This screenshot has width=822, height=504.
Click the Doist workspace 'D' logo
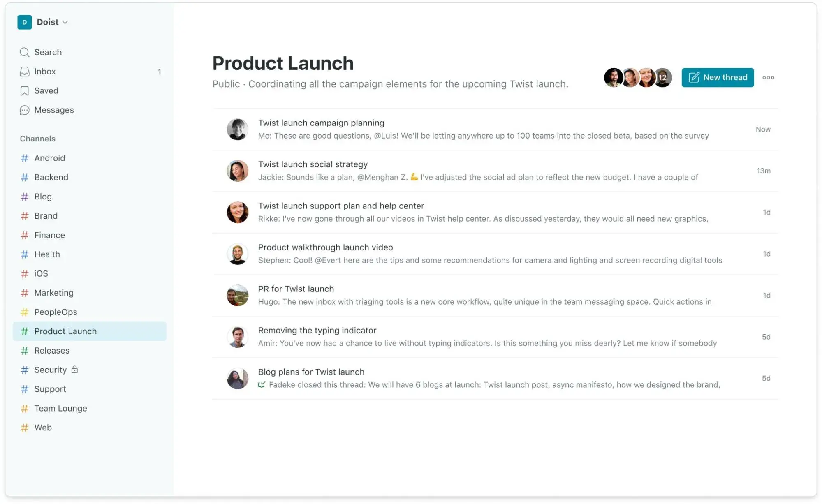pos(24,22)
